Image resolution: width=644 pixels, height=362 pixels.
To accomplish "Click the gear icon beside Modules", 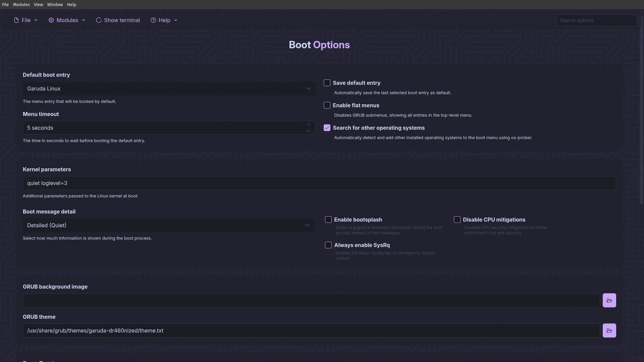I will 51,20.
